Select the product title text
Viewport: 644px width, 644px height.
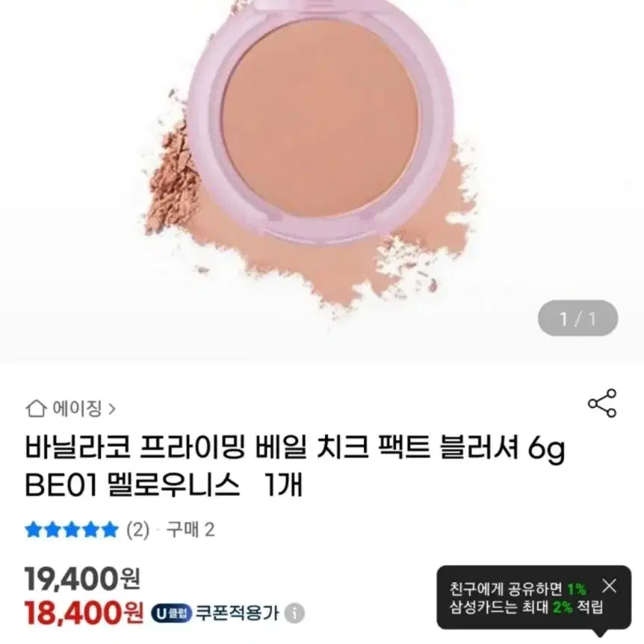295,466
